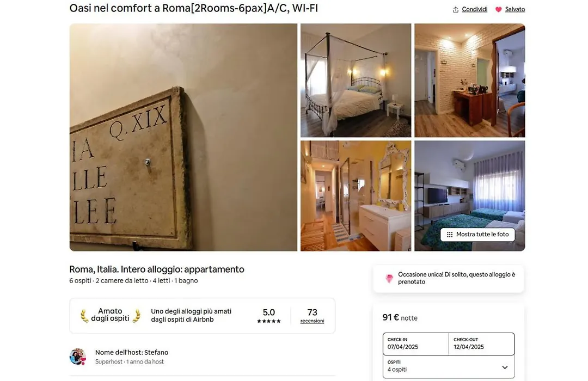Click the five-star rating icons
Screen dimensions: 588x381
(269, 321)
